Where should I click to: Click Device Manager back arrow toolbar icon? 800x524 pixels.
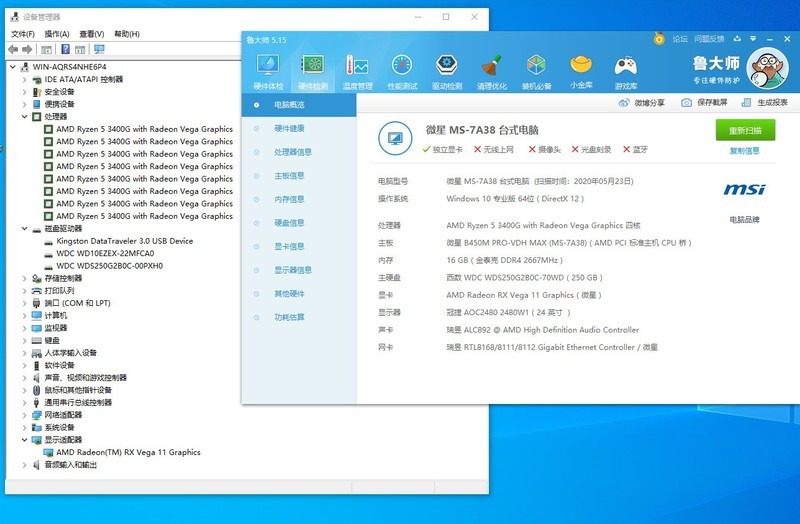click(x=14, y=49)
